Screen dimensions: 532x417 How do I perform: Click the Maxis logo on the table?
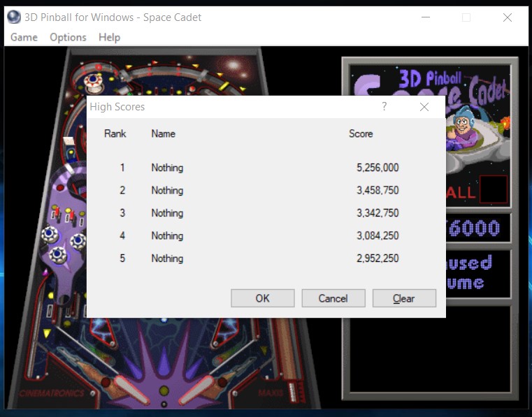coord(270,394)
